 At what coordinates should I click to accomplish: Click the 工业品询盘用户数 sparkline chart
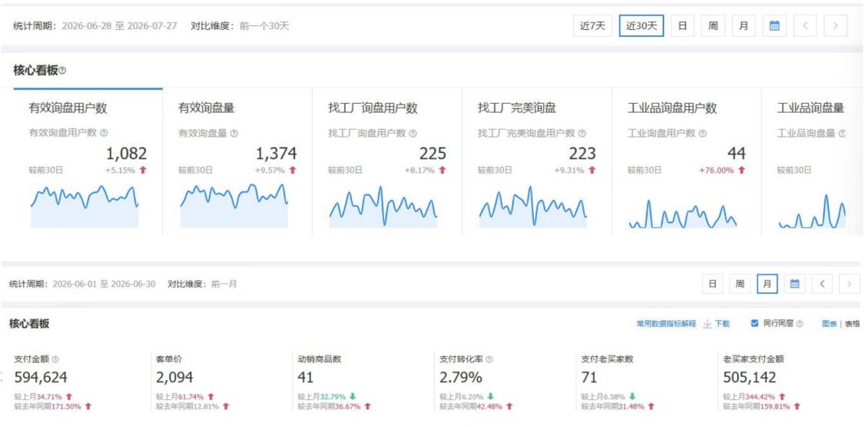pos(683,213)
